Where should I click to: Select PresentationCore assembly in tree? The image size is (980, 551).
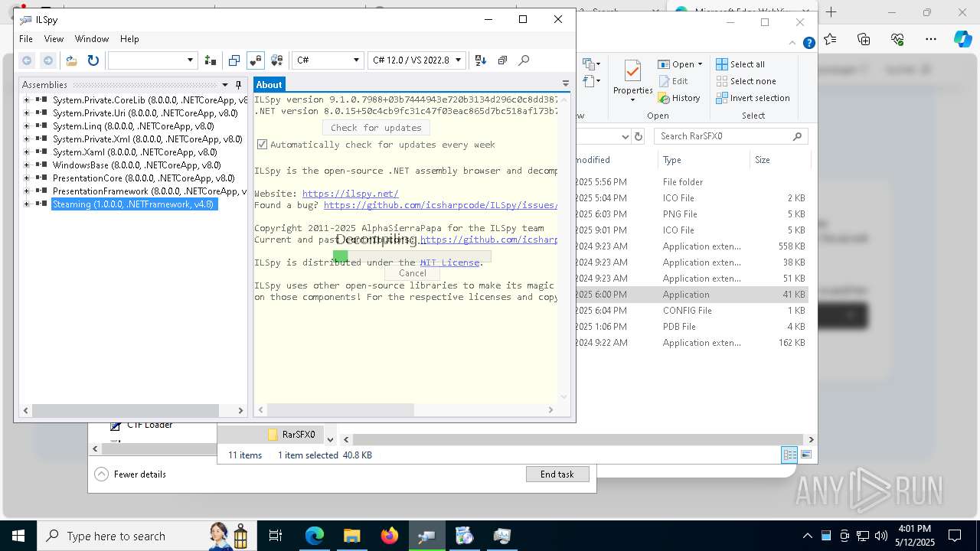click(x=144, y=178)
